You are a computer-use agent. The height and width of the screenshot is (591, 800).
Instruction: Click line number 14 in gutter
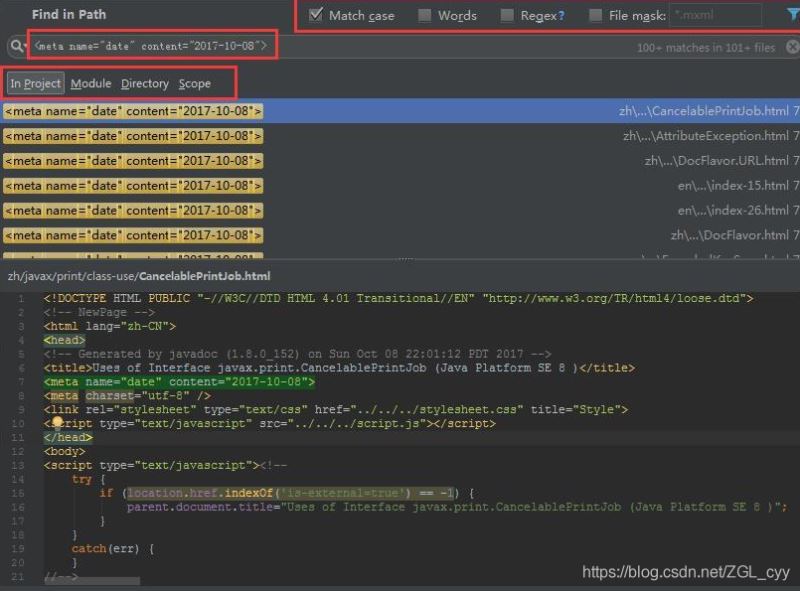click(17, 479)
